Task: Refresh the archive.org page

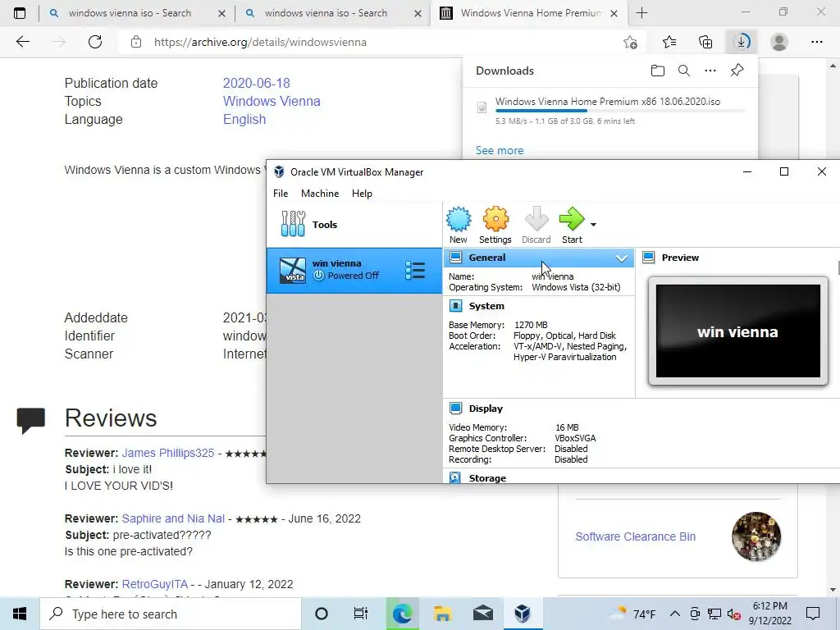Action: [95, 42]
